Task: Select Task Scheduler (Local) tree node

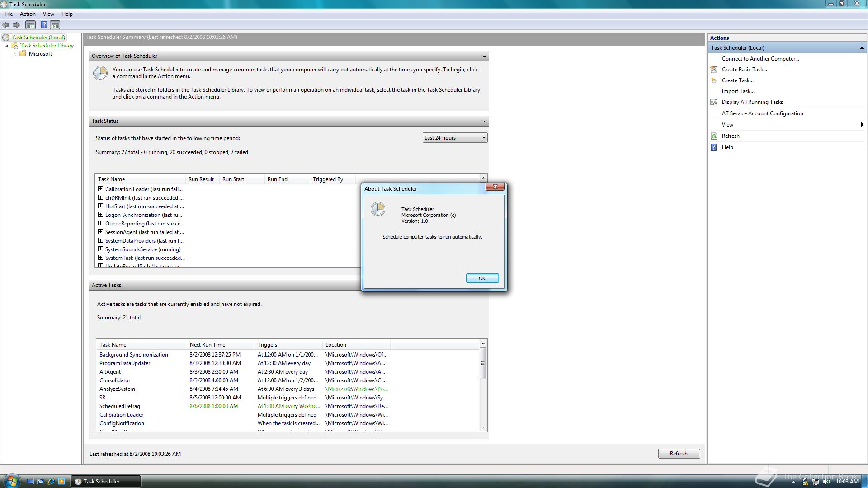Action: pyautogui.click(x=38, y=38)
